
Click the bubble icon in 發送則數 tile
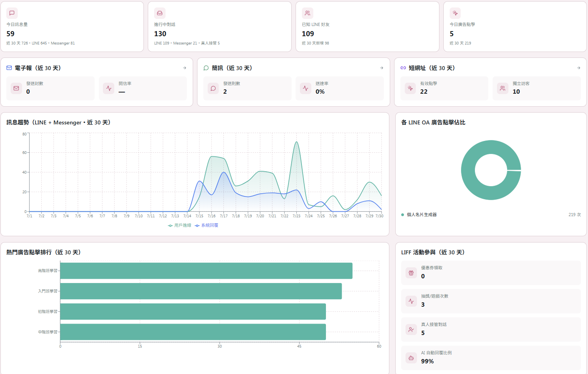(213, 88)
